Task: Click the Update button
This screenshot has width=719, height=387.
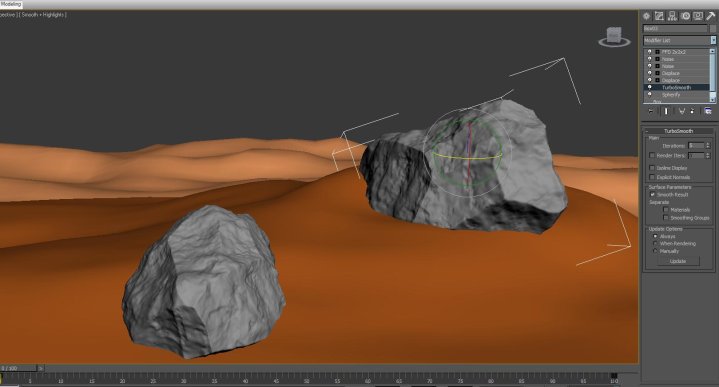Action: tap(678, 261)
